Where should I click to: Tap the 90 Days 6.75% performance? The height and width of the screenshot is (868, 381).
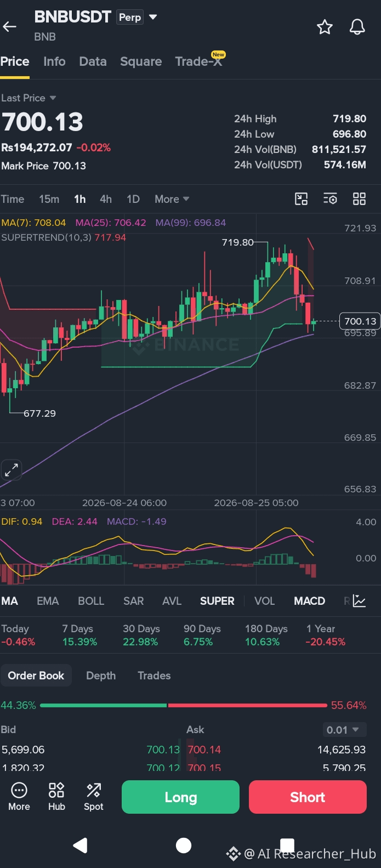tap(202, 635)
